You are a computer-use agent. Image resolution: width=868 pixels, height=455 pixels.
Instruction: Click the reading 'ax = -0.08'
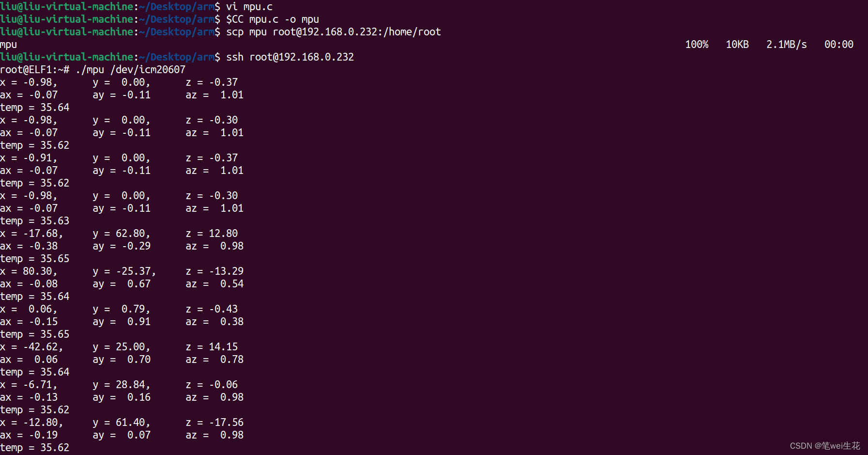point(29,284)
